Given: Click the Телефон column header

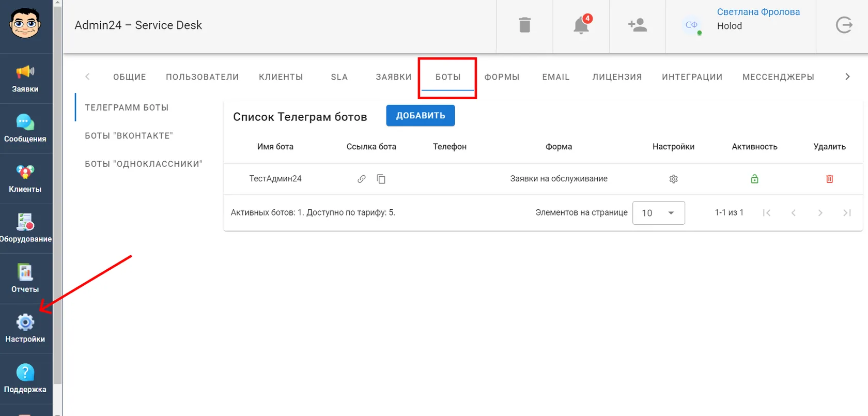Looking at the screenshot, I should pyautogui.click(x=450, y=147).
